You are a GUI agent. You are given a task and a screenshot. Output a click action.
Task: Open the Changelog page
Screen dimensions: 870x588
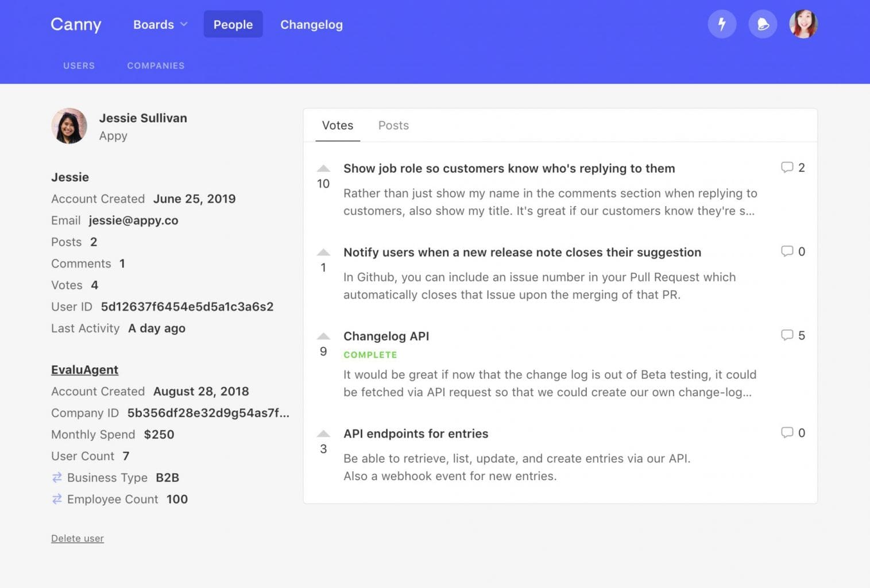pyautogui.click(x=311, y=24)
